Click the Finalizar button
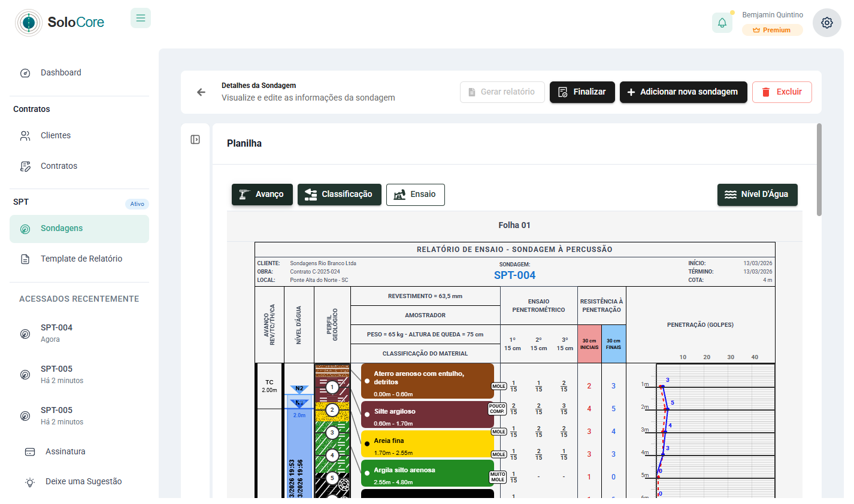 (x=582, y=92)
